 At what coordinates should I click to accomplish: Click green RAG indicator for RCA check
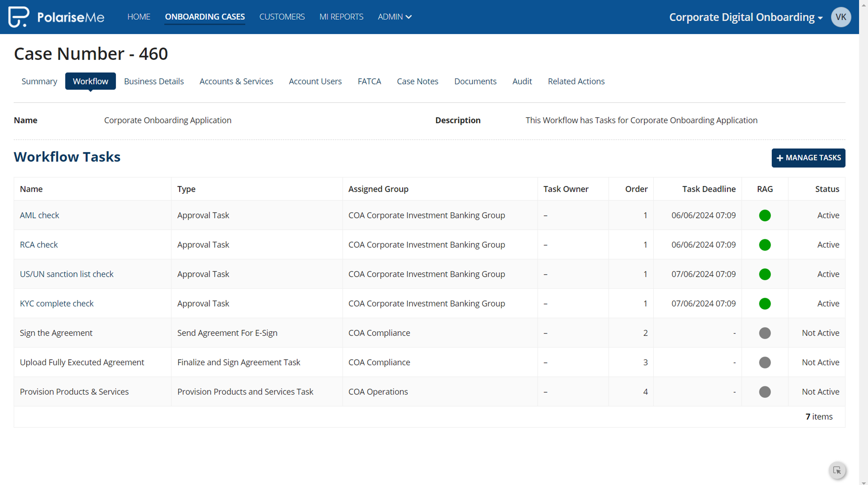(x=764, y=245)
